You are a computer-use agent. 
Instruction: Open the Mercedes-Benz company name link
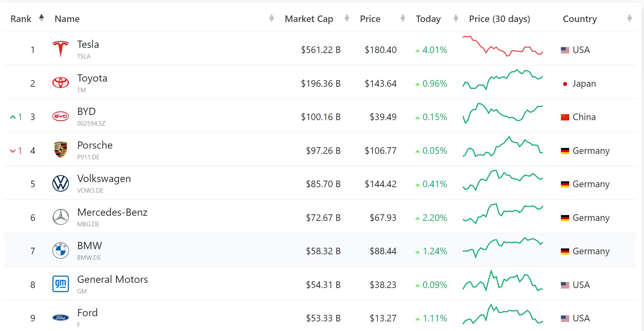tap(112, 212)
